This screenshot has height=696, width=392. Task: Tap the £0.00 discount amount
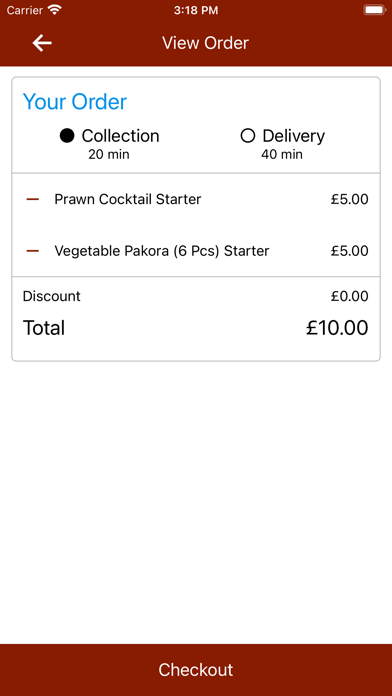click(x=349, y=296)
